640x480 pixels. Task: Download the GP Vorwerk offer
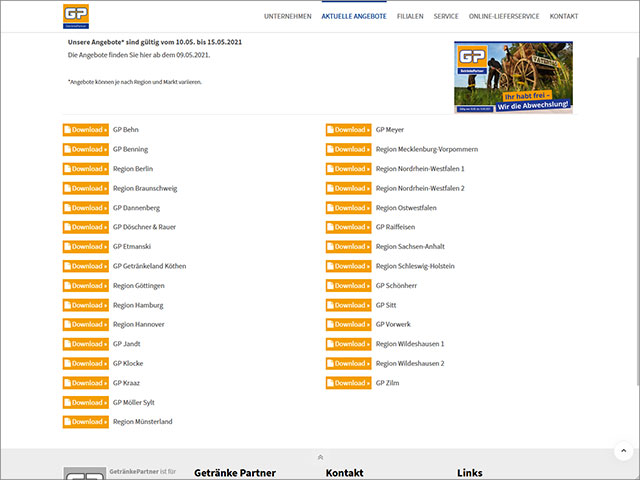pyautogui.click(x=349, y=324)
